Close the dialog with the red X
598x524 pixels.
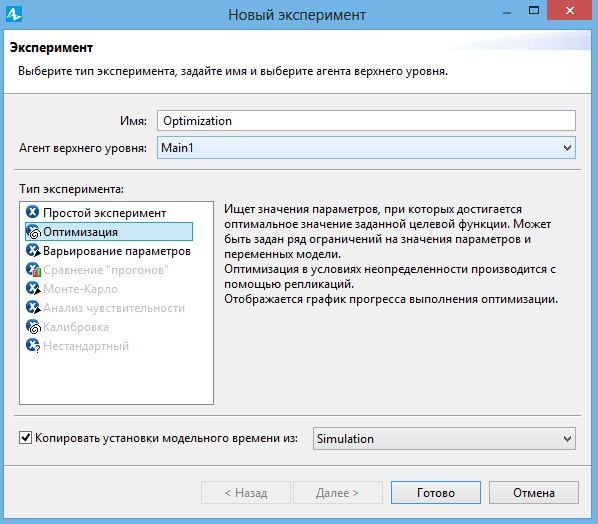[x=570, y=10]
